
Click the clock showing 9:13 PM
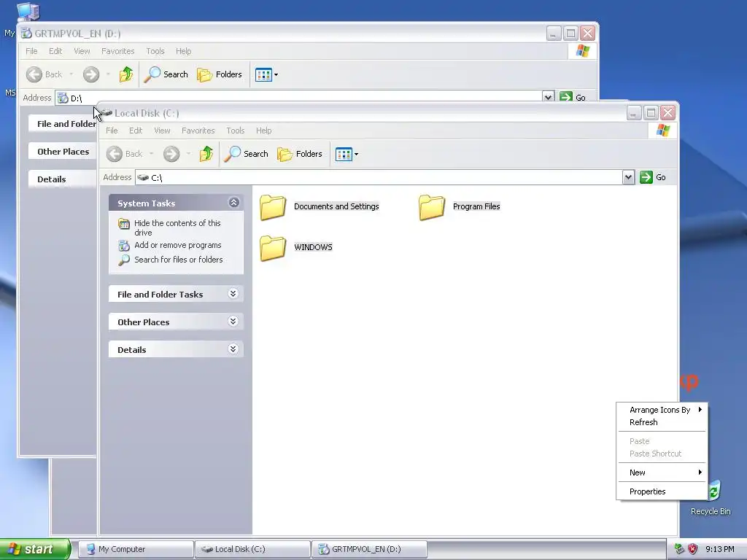pos(719,549)
